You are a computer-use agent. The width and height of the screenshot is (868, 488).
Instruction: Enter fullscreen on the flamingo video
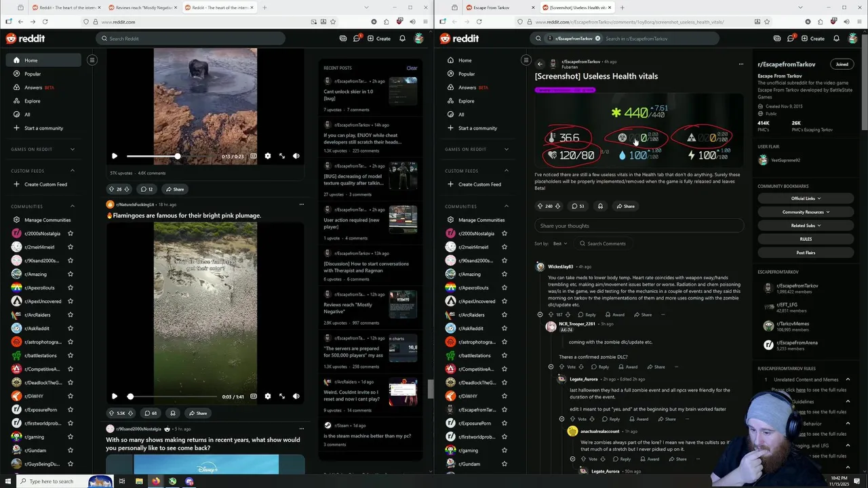(x=282, y=396)
